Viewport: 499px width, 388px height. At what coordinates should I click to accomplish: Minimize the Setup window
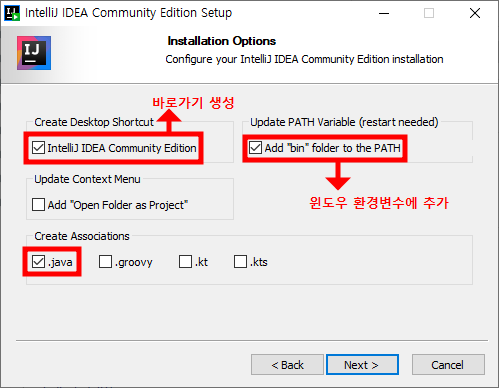click(384, 13)
